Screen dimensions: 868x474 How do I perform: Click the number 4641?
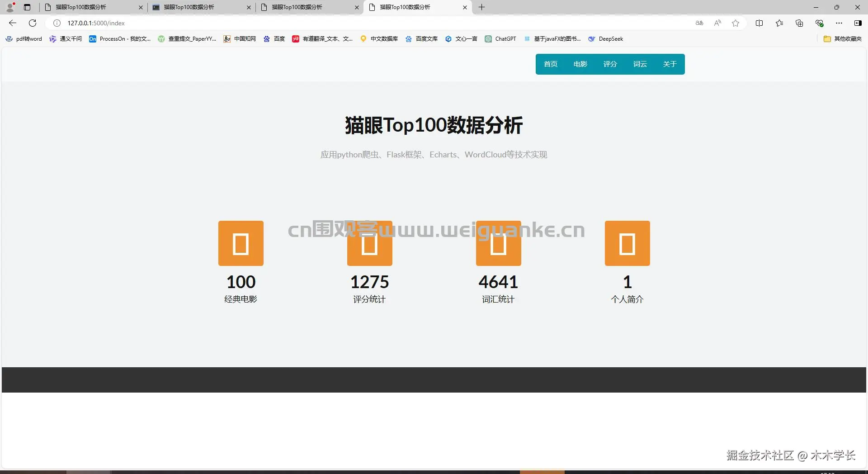[499, 282]
